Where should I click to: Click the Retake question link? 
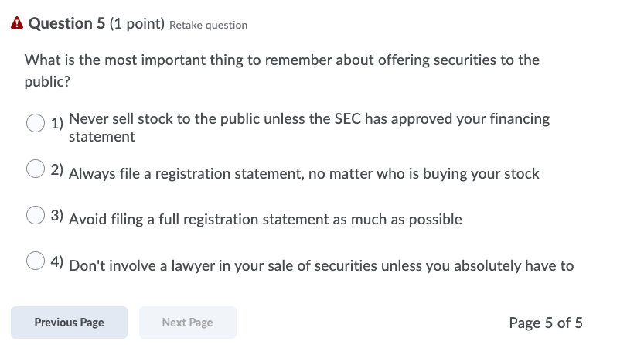[x=208, y=25]
